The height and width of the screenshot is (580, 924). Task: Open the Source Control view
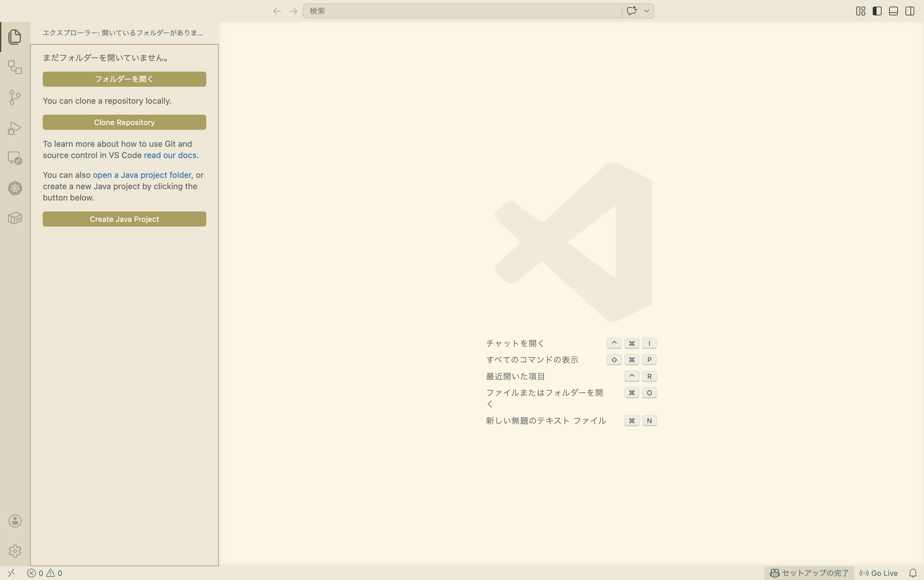click(14, 97)
